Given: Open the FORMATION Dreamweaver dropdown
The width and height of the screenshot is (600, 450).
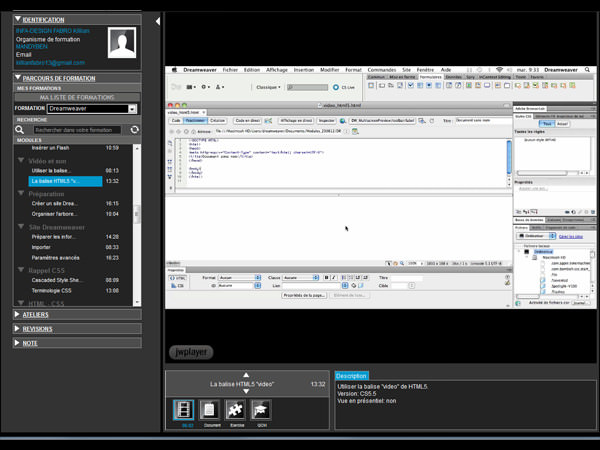Looking at the screenshot, I should pos(92,109).
